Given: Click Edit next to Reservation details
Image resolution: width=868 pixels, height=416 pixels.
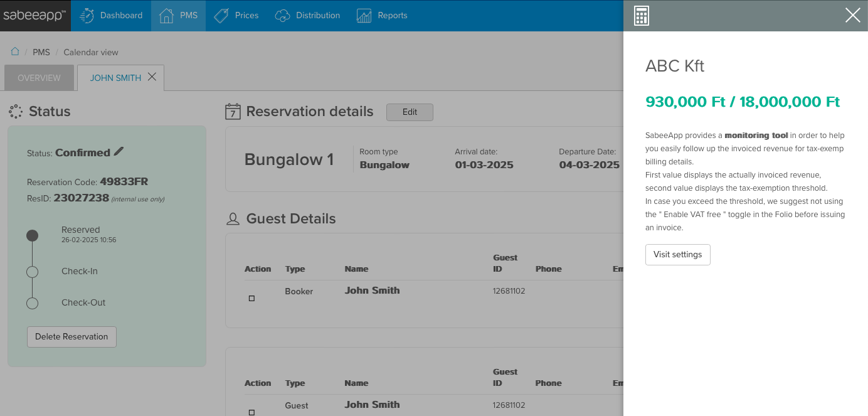Looking at the screenshot, I should 410,112.
